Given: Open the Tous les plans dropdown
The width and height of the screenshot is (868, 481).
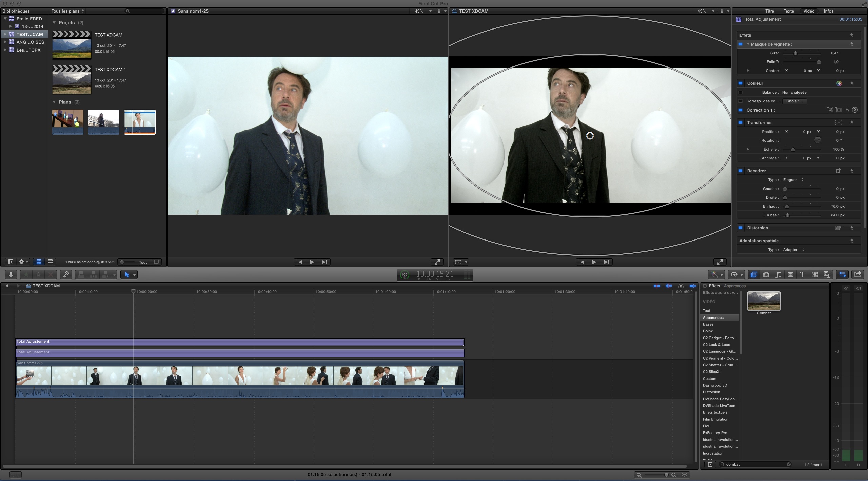Looking at the screenshot, I should [x=66, y=11].
